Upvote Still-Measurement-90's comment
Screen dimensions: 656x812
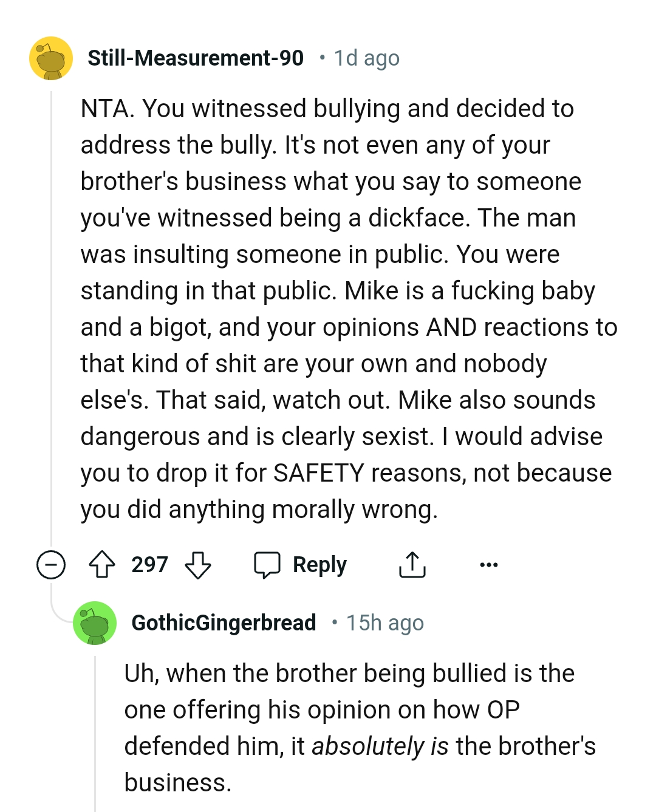(103, 564)
